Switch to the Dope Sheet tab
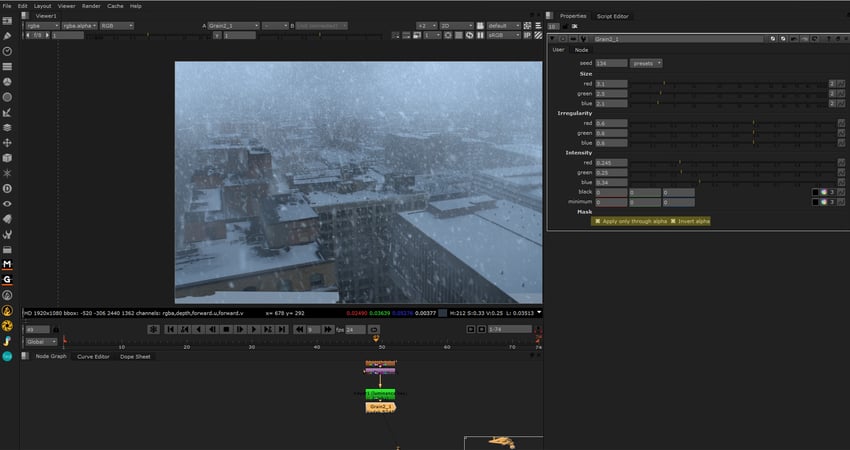850x450 pixels. coord(135,356)
